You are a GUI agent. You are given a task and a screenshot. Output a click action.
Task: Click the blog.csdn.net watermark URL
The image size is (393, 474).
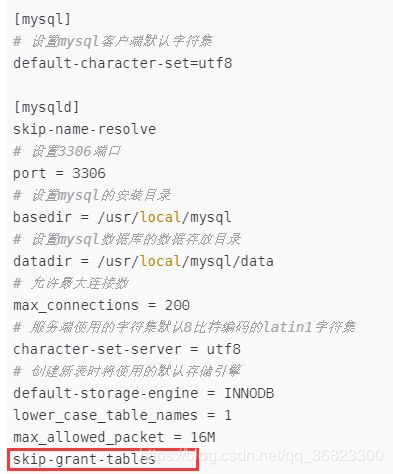click(x=262, y=456)
